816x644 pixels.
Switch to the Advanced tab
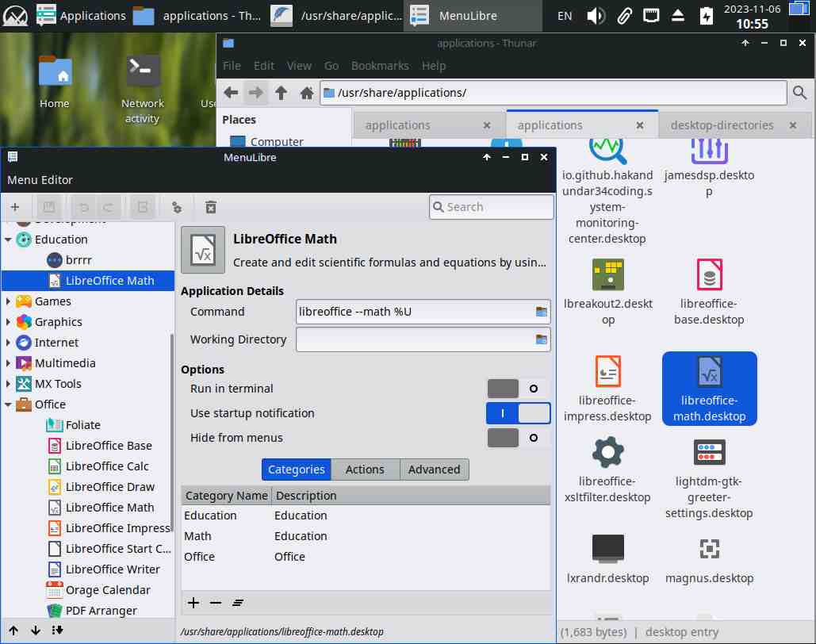coord(434,470)
